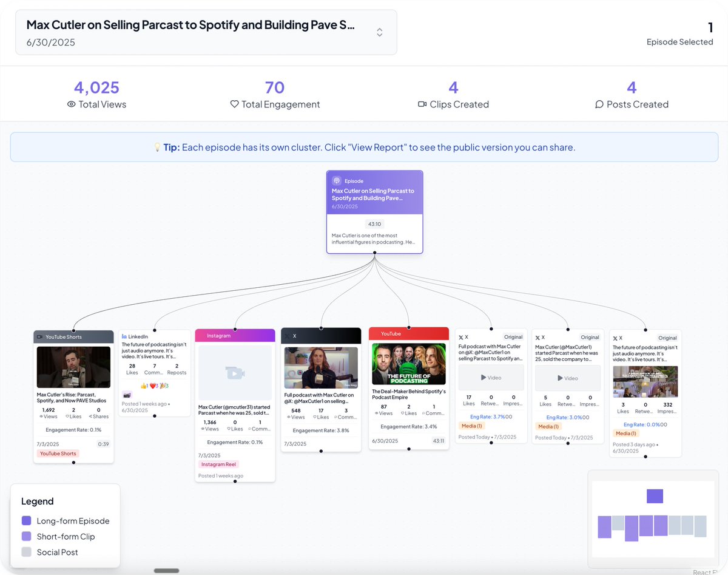The height and width of the screenshot is (575, 728).
Task: Select the Instagram card header
Action: (235, 335)
